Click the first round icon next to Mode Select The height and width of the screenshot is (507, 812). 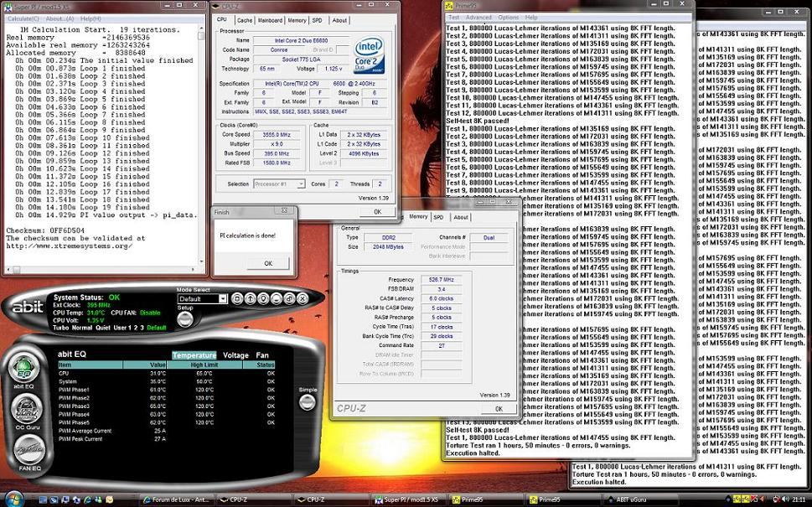[x=237, y=298]
